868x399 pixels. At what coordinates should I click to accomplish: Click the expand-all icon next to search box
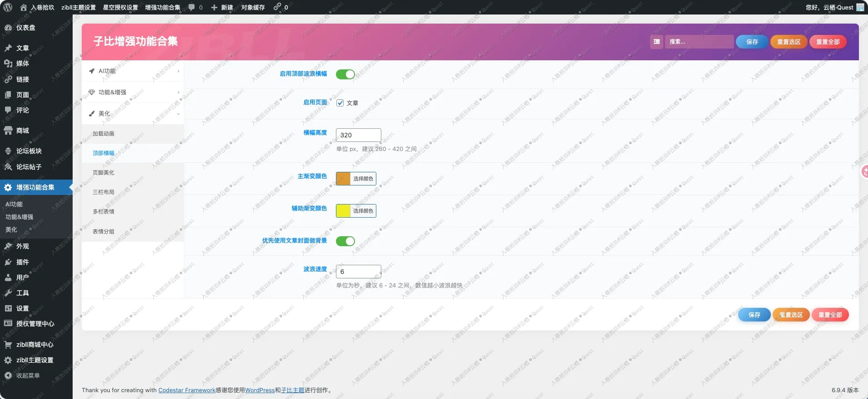pyautogui.click(x=656, y=42)
